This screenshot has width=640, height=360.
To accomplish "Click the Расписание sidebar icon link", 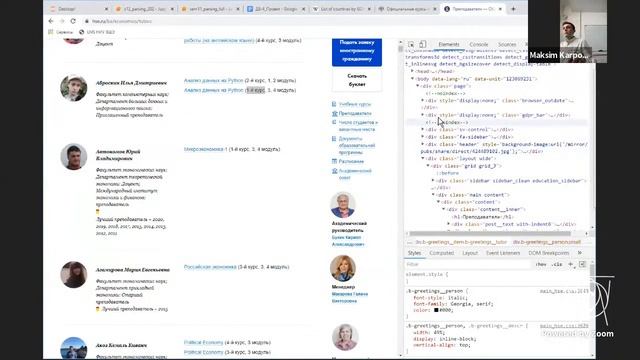I will tap(348, 162).
